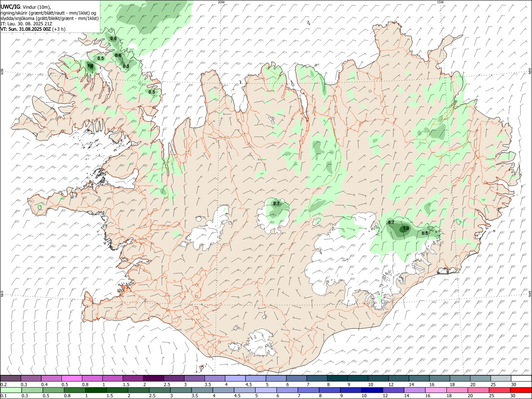Pick the mauve 0.2–0.3 legend swatch
Image resolution: width=532 pixels, height=399 pixels.
click(10, 378)
